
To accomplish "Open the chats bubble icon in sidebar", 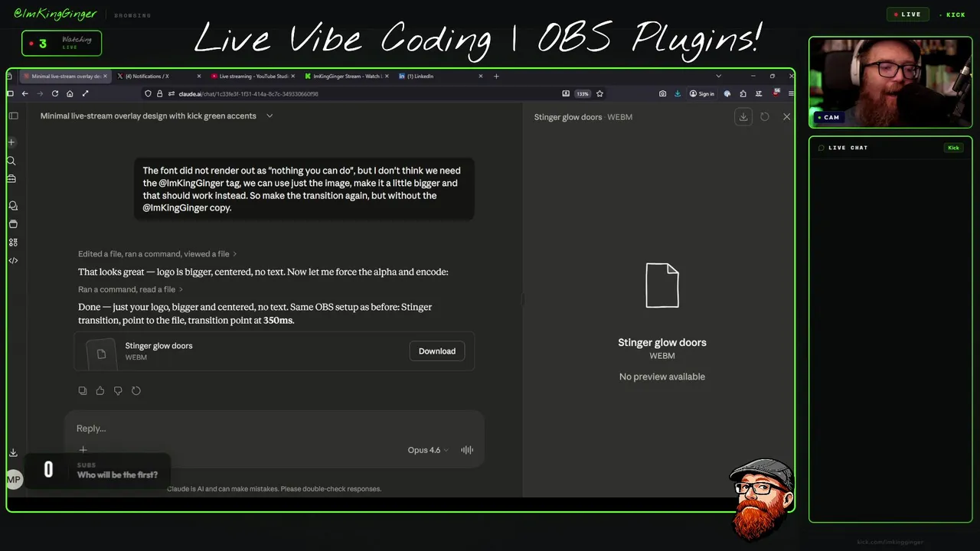I will (13, 206).
